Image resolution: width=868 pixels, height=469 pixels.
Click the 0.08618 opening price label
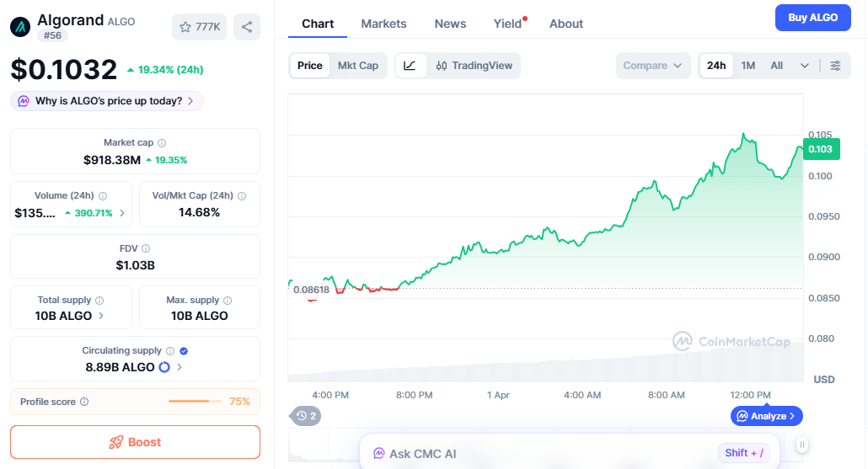click(311, 290)
